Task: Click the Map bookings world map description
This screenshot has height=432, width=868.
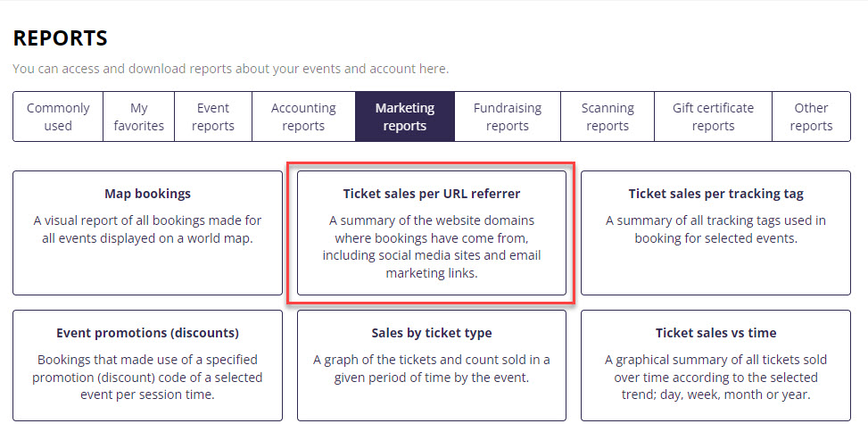Action: (147, 229)
